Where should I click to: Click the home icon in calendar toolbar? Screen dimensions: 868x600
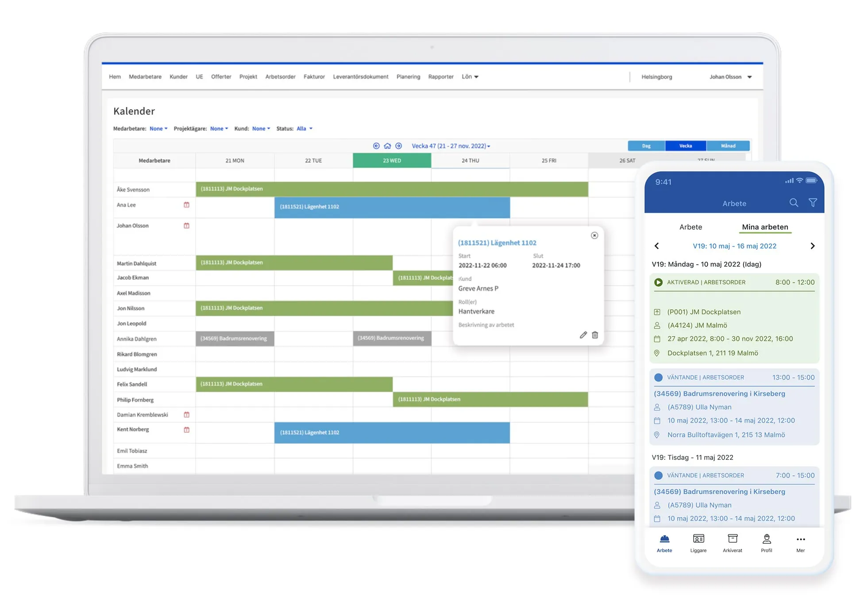[x=387, y=146]
